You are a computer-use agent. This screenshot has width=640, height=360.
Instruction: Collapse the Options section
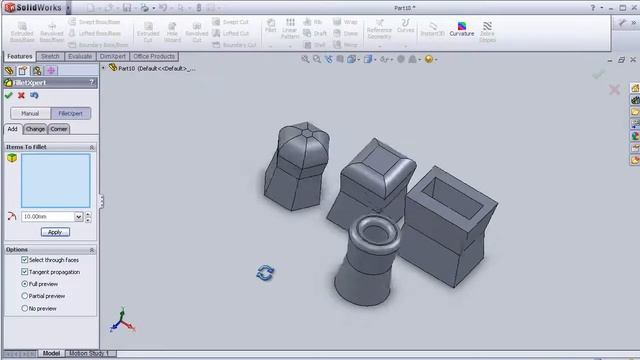click(91, 249)
